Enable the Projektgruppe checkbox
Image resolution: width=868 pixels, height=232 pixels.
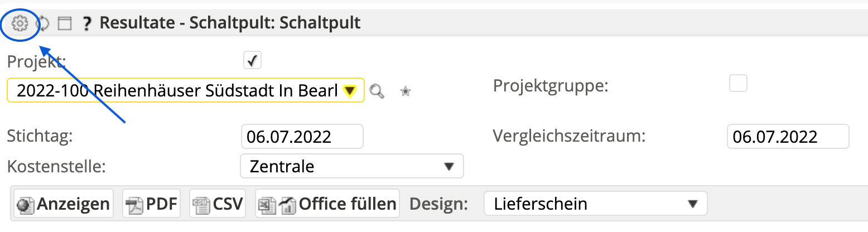739,84
